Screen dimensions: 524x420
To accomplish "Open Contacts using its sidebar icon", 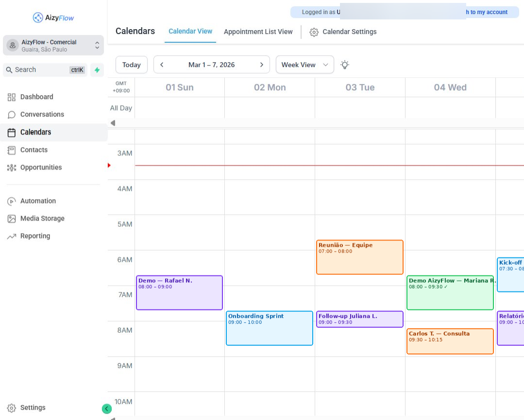I will coord(11,150).
